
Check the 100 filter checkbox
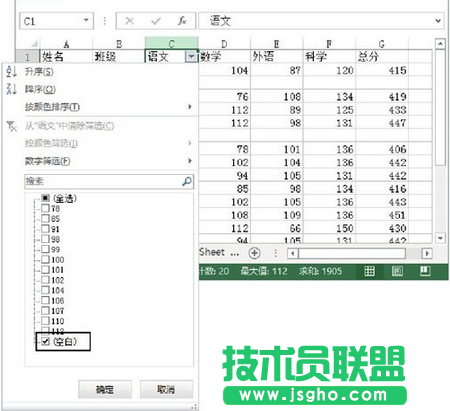(45, 259)
